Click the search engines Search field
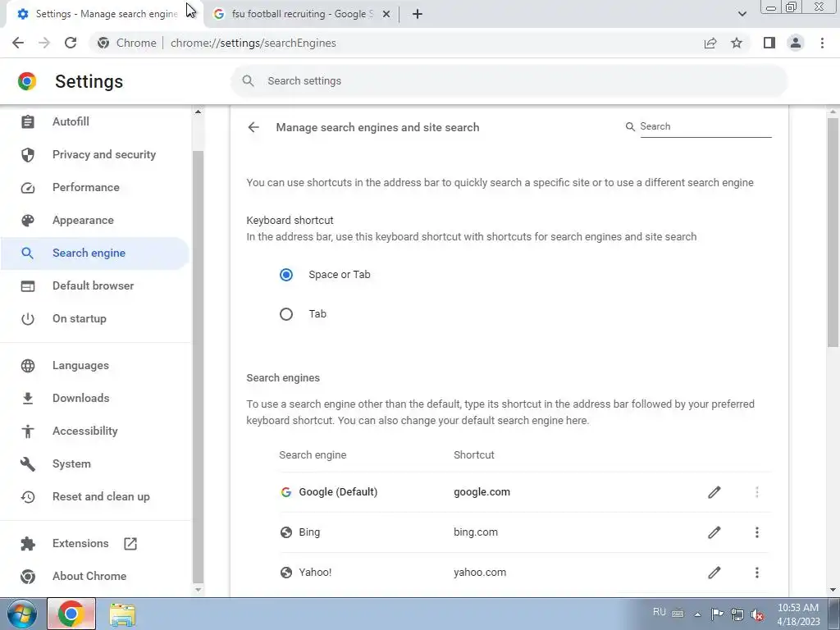 click(705, 126)
